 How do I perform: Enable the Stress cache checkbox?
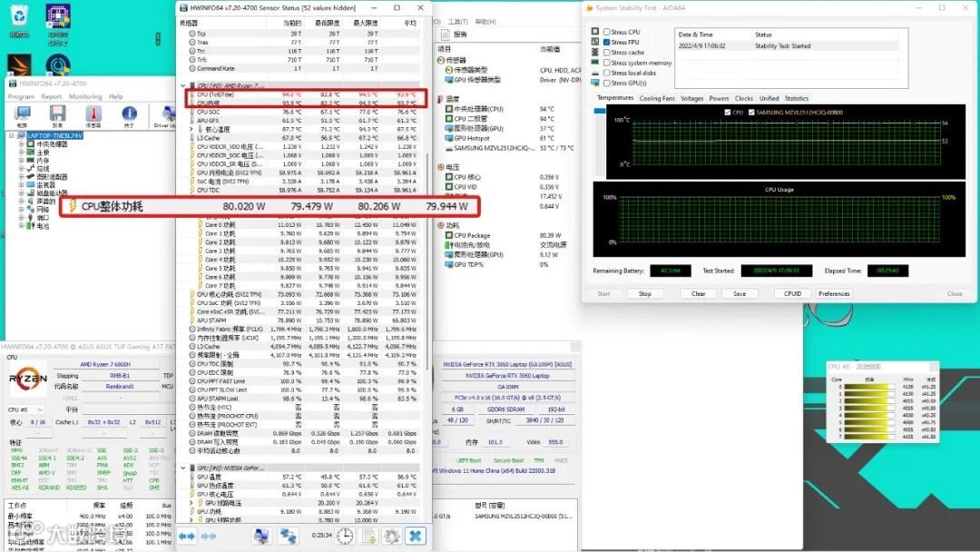[x=606, y=53]
